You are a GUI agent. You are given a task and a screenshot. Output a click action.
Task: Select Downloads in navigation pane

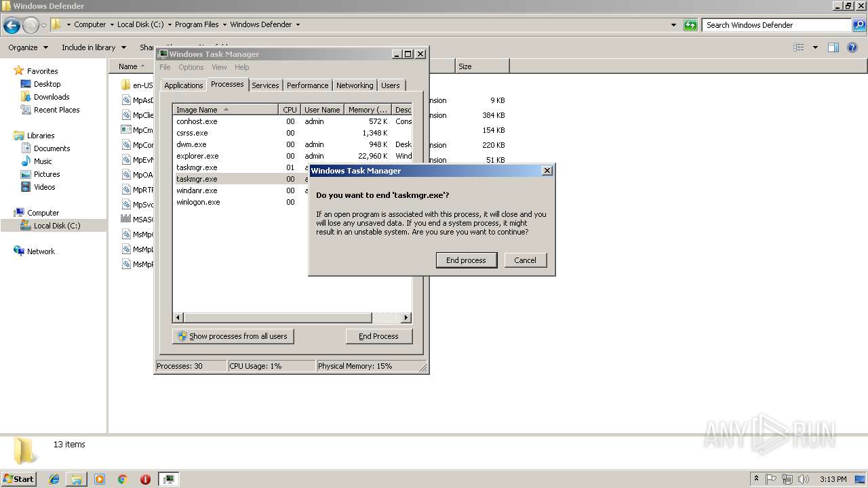point(52,97)
